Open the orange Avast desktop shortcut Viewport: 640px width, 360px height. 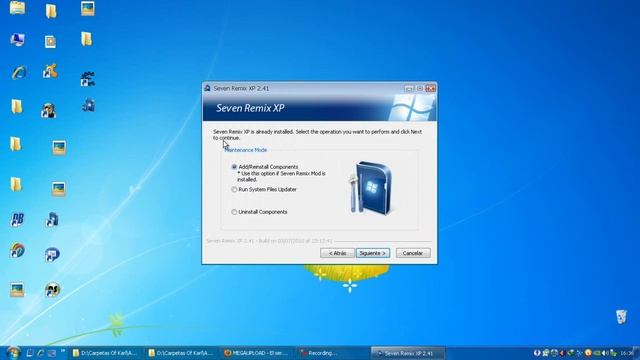click(x=50, y=71)
